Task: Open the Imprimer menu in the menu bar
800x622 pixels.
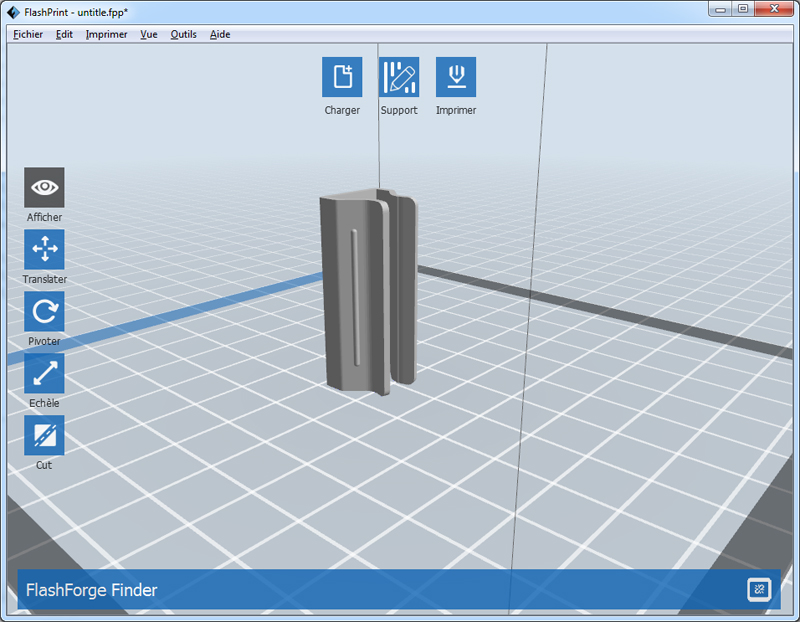Action: pyautogui.click(x=107, y=34)
